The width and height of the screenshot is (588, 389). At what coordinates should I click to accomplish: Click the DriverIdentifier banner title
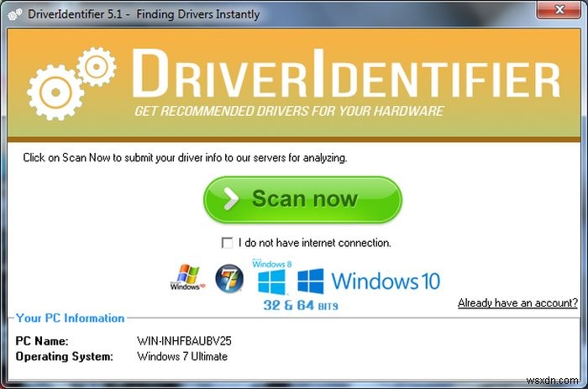click(x=345, y=74)
